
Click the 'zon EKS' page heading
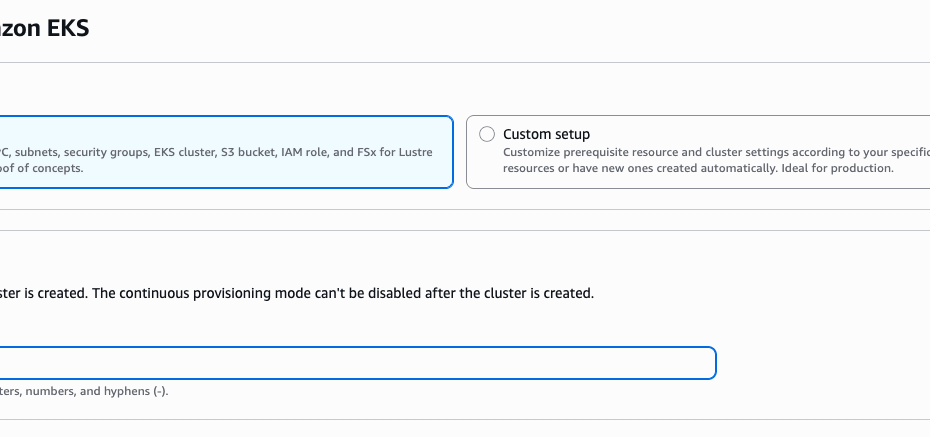(44, 28)
